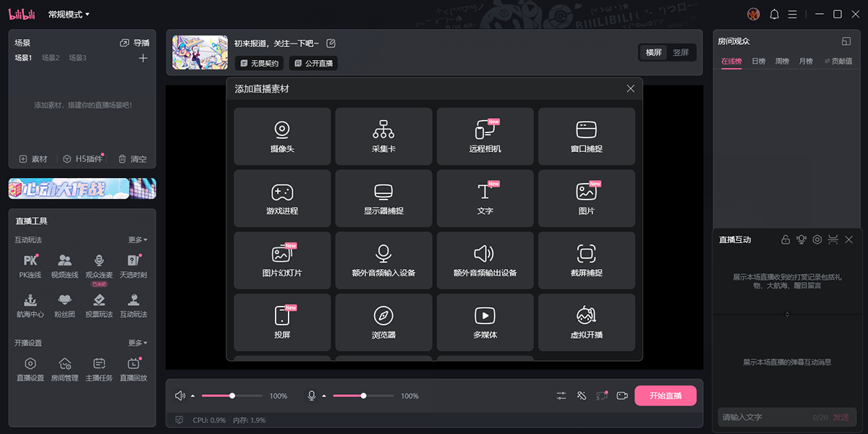This screenshot has width=868, height=434.
Task: Toggle 贡献值 contribution sort
Action: click(838, 61)
